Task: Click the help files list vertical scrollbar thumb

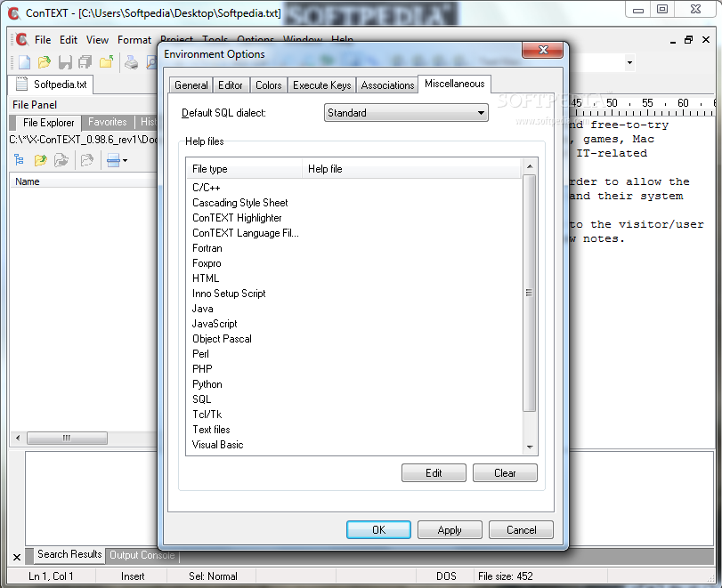Action: [x=529, y=293]
